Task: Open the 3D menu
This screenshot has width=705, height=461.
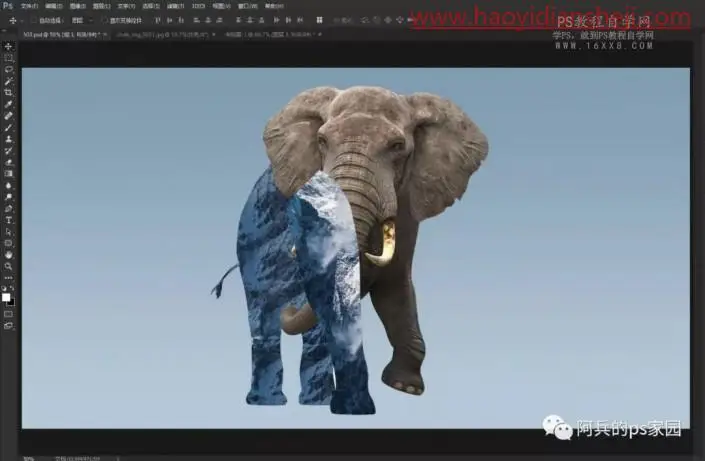Action: [198, 6]
